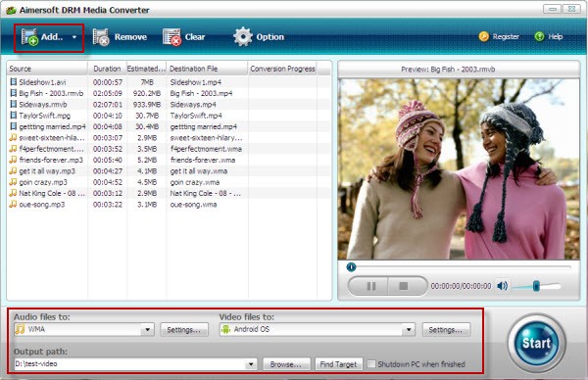Click the Remove toolbar button
Image resolution: width=588 pixels, height=380 pixels.
pyautogui.click(x=120, y=37)
